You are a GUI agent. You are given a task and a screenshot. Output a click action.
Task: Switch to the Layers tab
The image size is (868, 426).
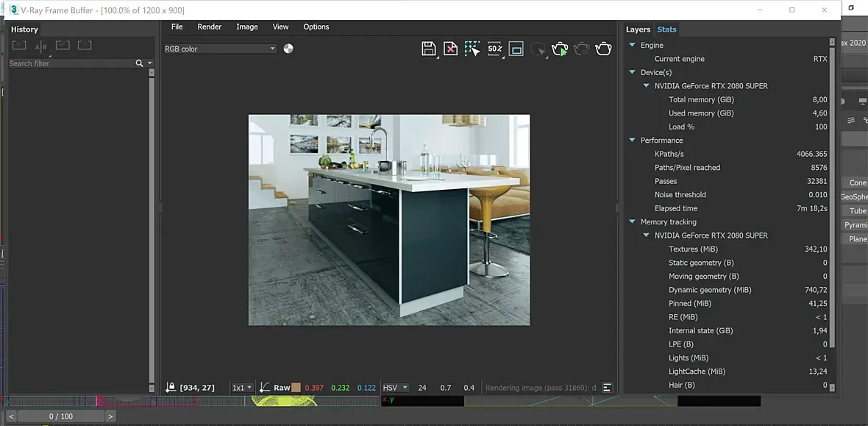coord(638,29)
